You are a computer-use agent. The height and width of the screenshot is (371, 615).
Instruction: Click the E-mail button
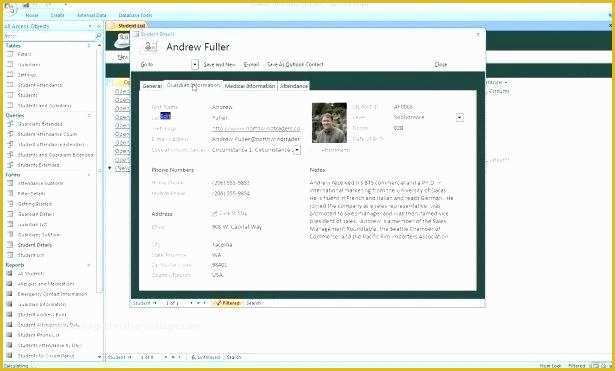pyautogui.click(x=251, y=64)
